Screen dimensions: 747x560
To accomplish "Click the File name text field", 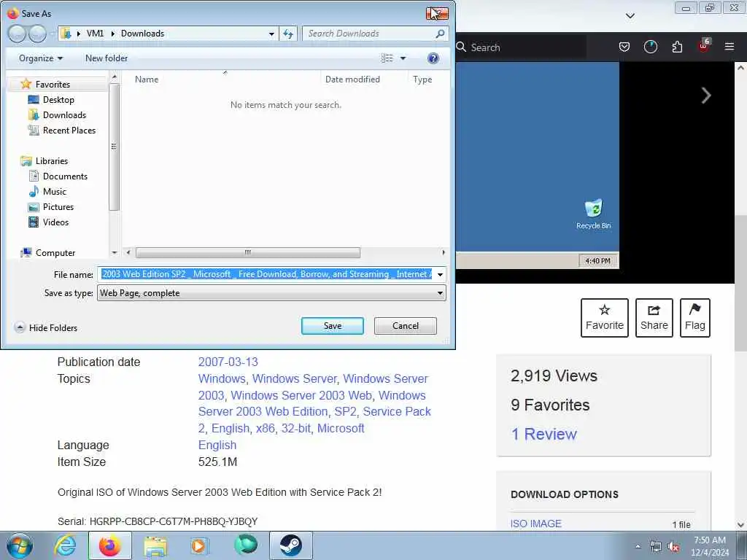I will coord(266,274).
